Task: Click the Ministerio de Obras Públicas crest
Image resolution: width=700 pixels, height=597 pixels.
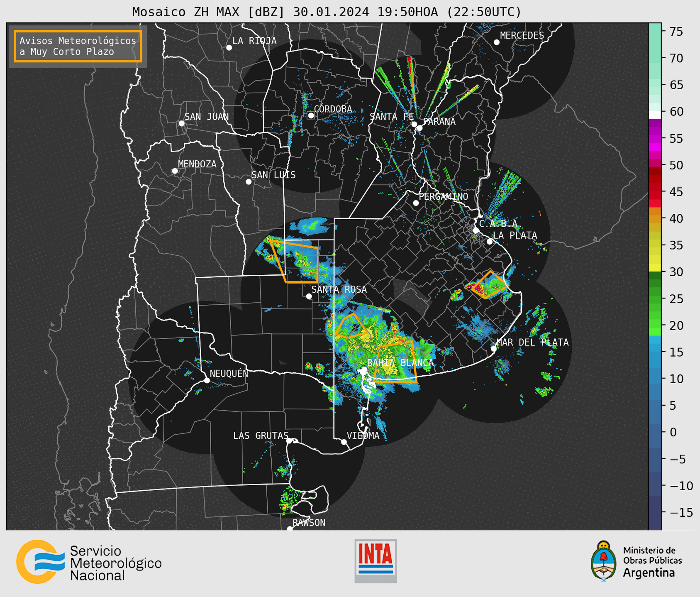Action: point(603,561)
